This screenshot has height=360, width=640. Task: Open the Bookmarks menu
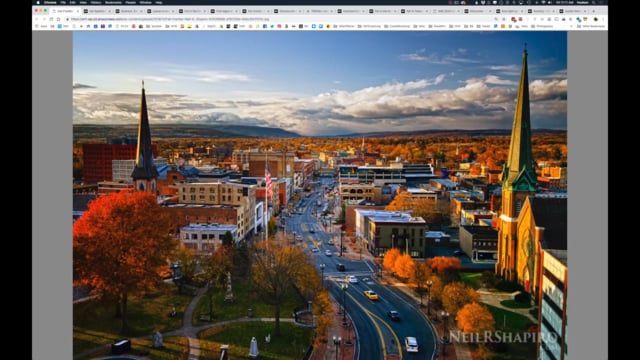[x=113, y=2]
